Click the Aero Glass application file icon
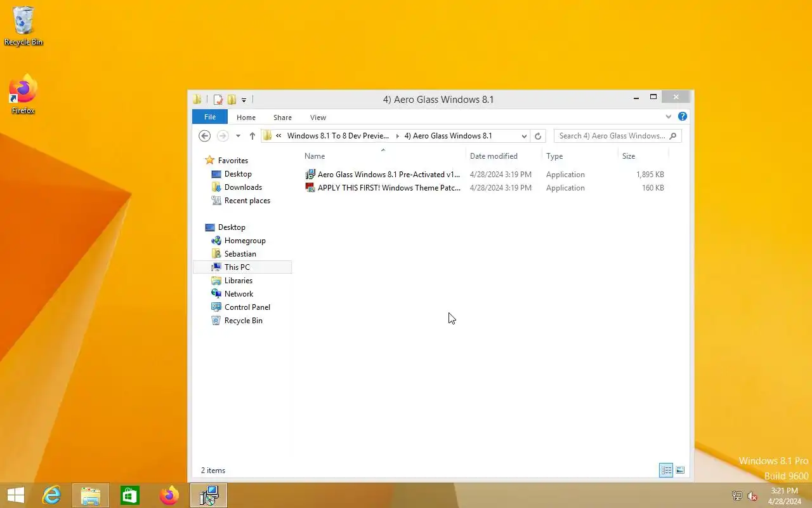Viewport: 812px width, 508px height. (310, 175)
